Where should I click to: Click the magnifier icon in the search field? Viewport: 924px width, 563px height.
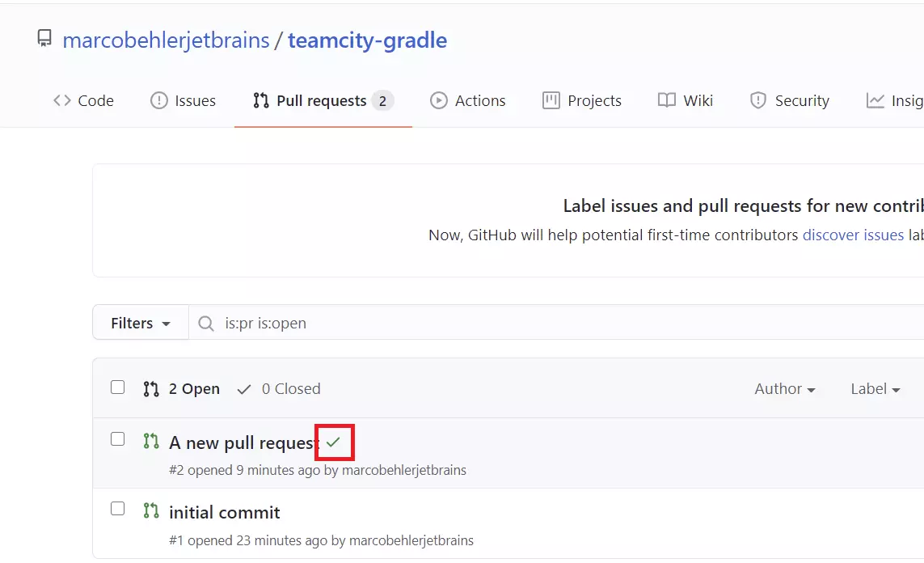[x=205, y=323]
